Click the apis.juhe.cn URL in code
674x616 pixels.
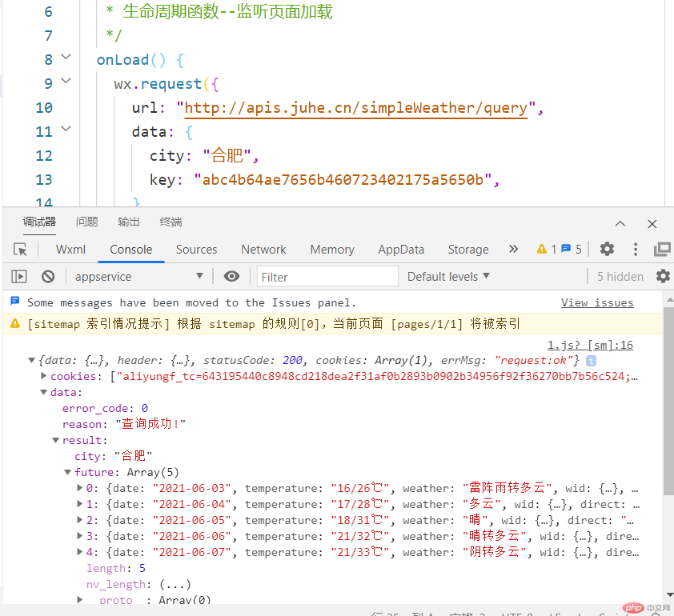pos(356,108)
